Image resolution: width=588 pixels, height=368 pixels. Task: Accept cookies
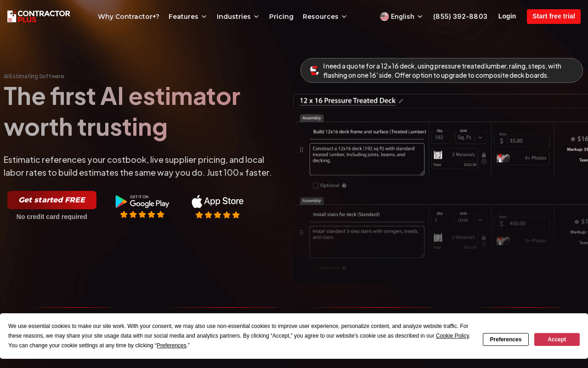[557, 339]
